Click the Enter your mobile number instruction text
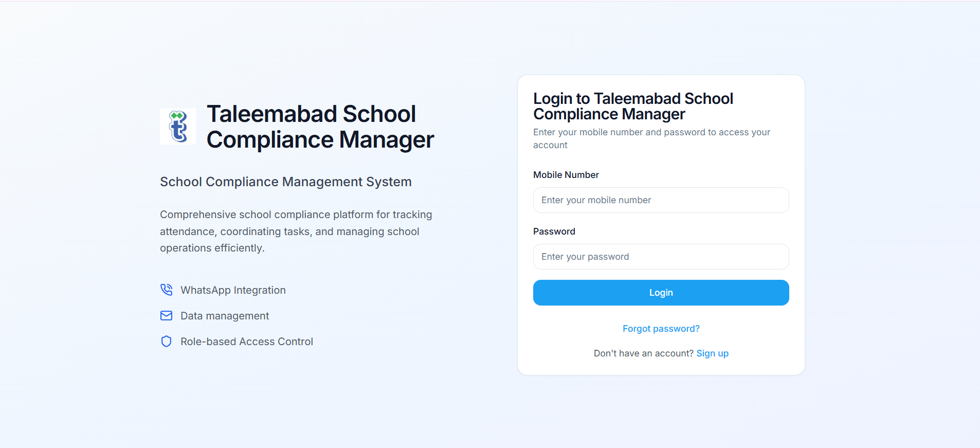 coord(651,138)
